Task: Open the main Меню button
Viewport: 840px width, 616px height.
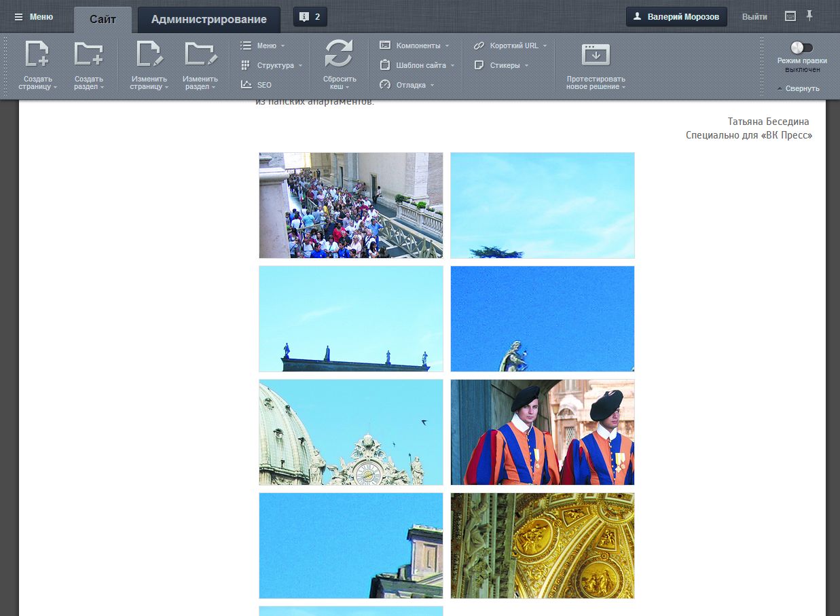Action: (x=34, y=17)
